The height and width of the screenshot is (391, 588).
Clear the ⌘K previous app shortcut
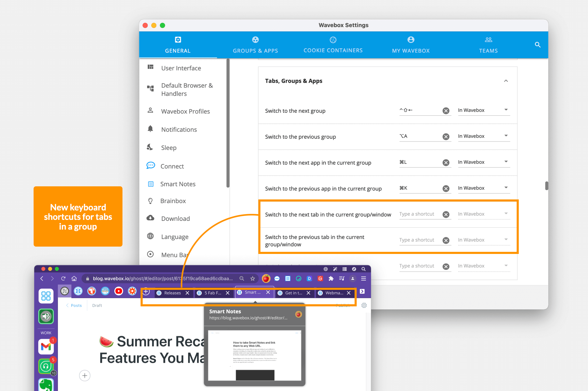[446, 188]
